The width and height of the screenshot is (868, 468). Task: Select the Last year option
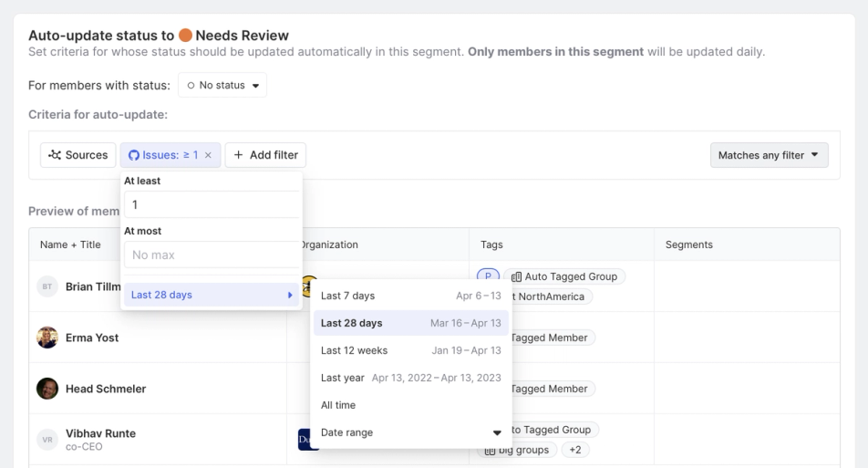pos(411,378)
